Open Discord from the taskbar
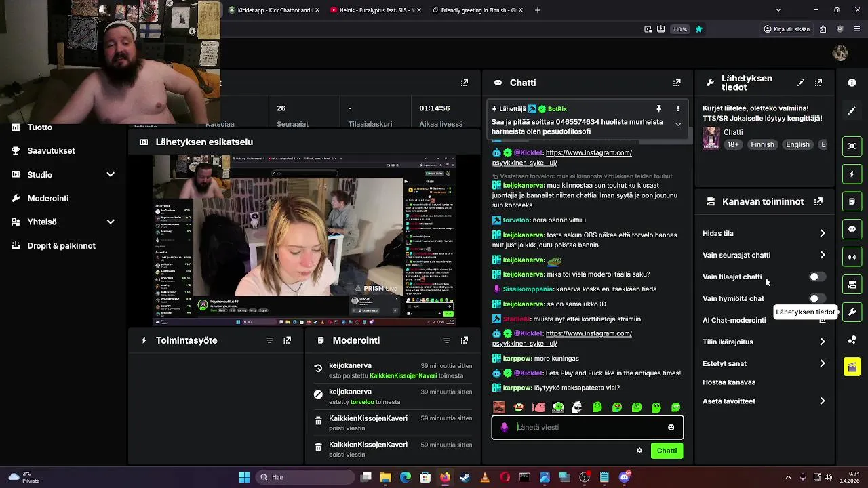The height and width of the screenshot is (488, 868). pos(625,477)
